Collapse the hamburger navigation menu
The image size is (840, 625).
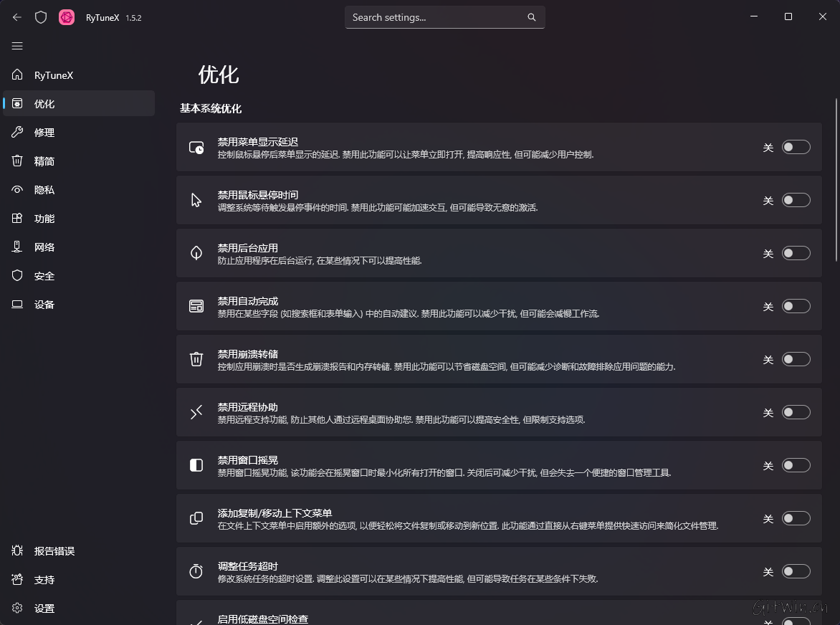pos(17,46)
